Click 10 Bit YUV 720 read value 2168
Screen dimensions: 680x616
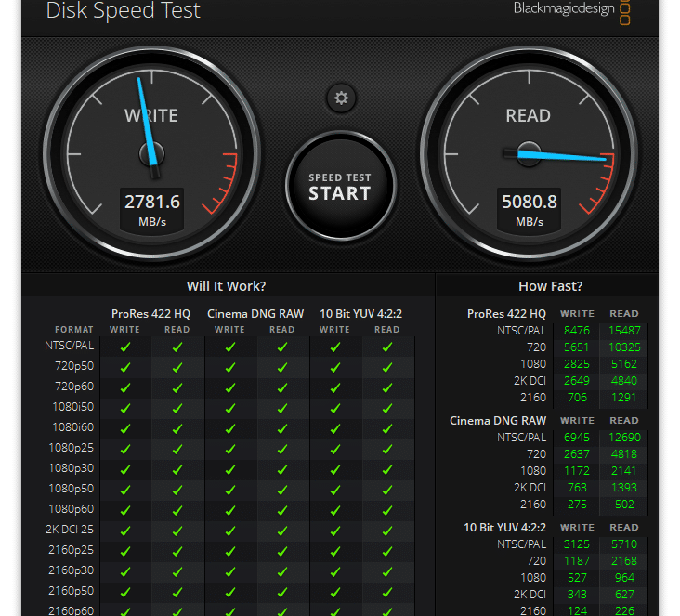tap(624, 561)
